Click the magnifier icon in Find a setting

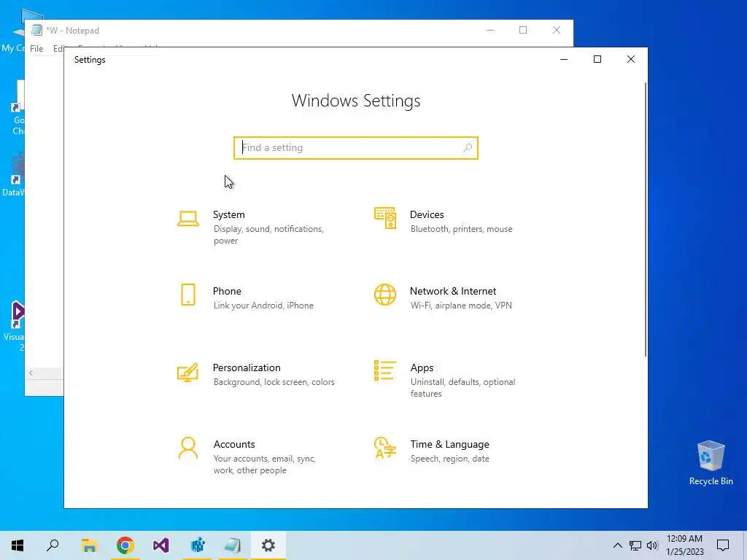(x=468, y=147)
